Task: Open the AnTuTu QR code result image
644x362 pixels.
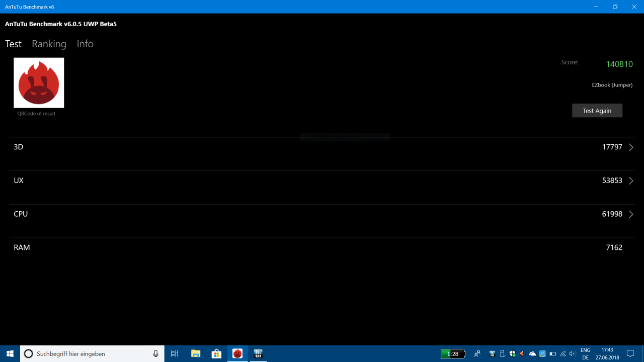Action: pyautogui.click(x=39, y=82)
